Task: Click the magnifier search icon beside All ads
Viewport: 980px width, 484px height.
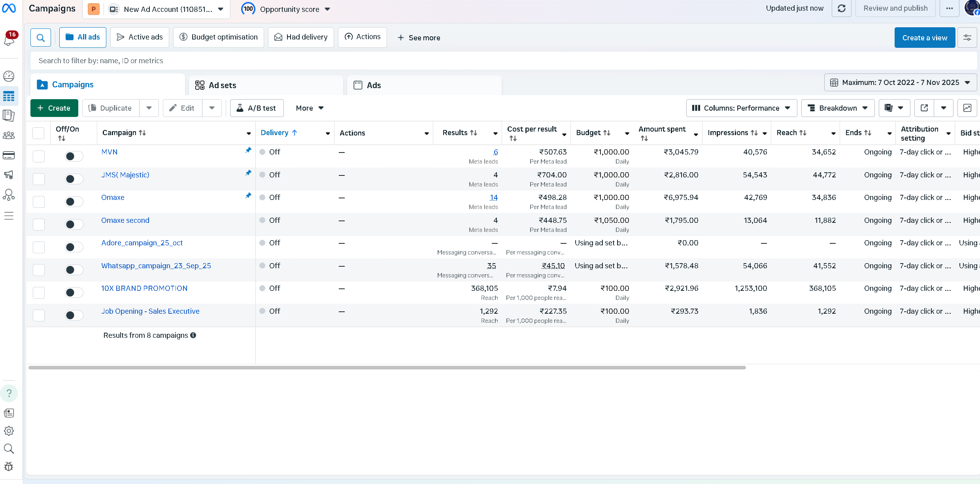Action: pyautogui.click(x=41, y=38)
